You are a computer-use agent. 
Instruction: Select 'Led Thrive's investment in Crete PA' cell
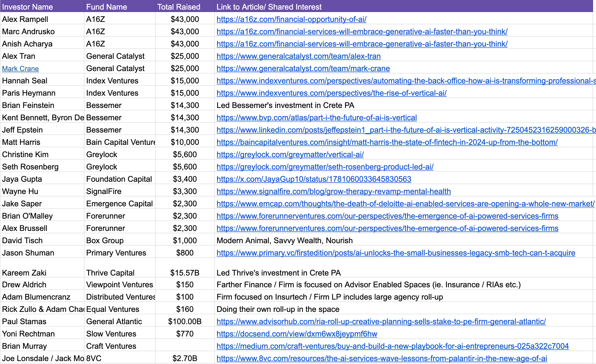[x=404, y=268]
